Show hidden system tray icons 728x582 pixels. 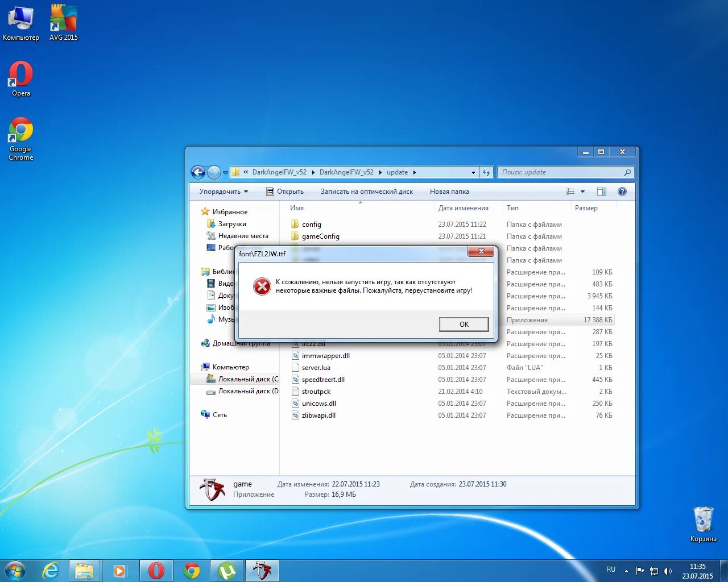pos(626,571)
